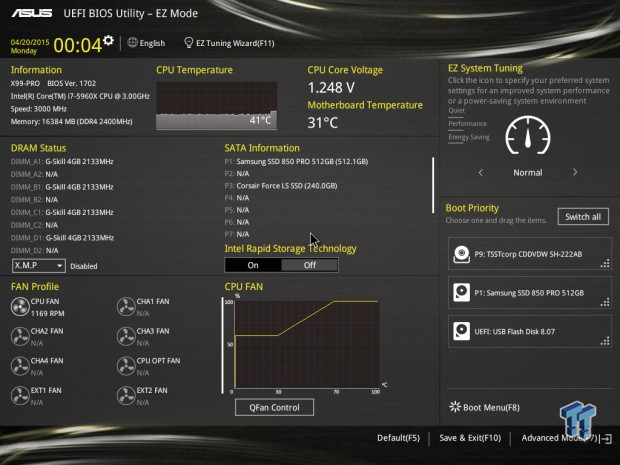This screenshot has height=465, width=620.
Task: Grab the drag handle on Samsung SSD boot entry
Action: (605, 302)
